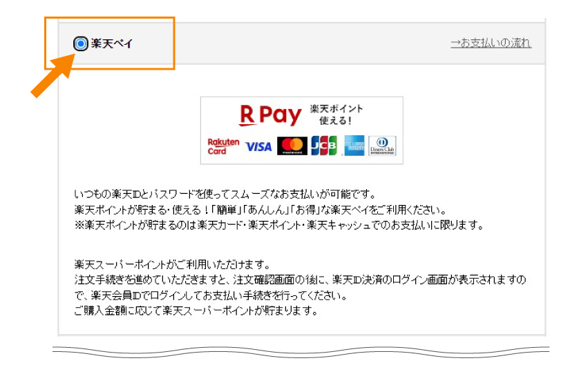Open the →お支払いの流れ link

click(x=491, y=43)
